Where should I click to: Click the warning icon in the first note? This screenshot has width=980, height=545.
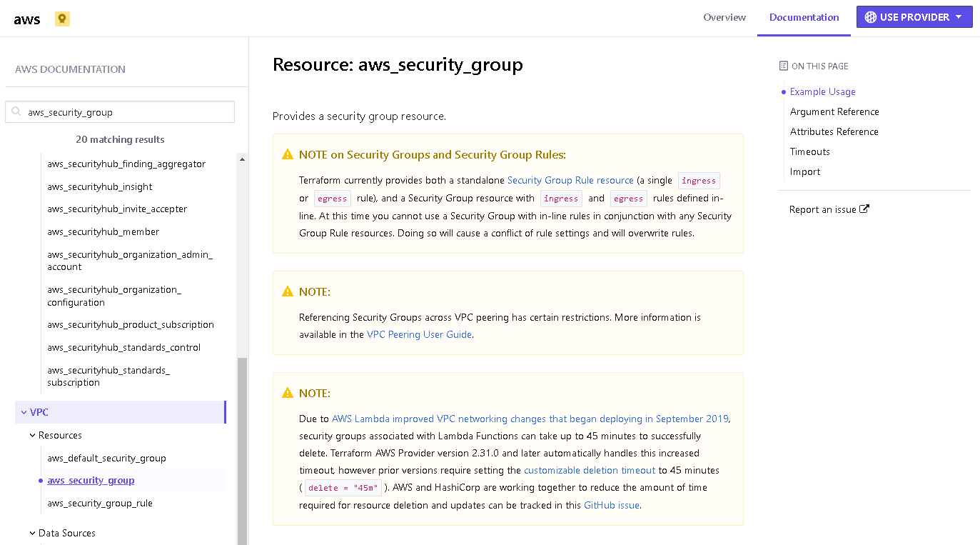[288, 155]
